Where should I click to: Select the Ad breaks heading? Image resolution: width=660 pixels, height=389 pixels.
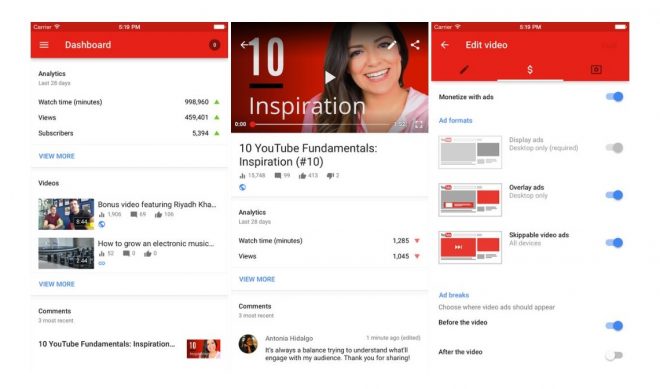tap(454, 295)
